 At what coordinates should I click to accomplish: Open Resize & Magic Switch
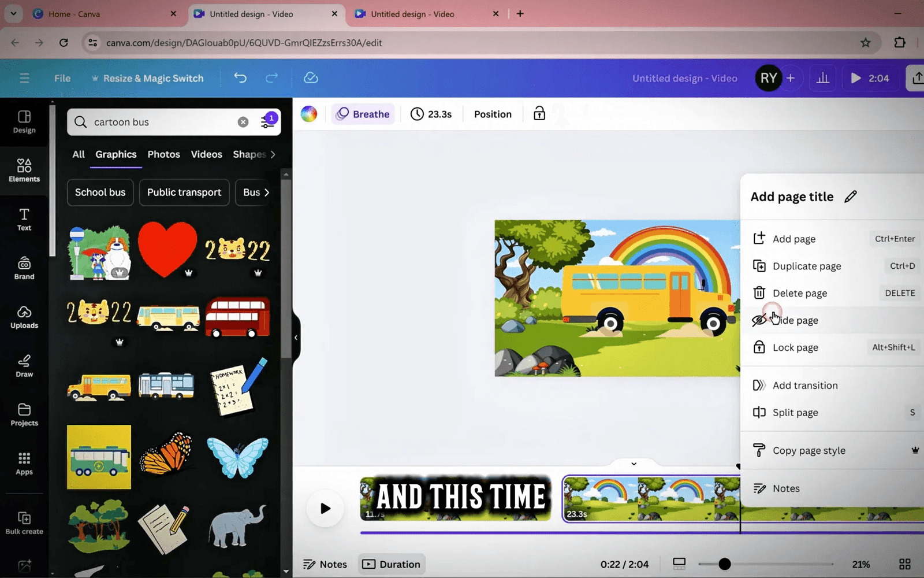[x=147, y=78]
